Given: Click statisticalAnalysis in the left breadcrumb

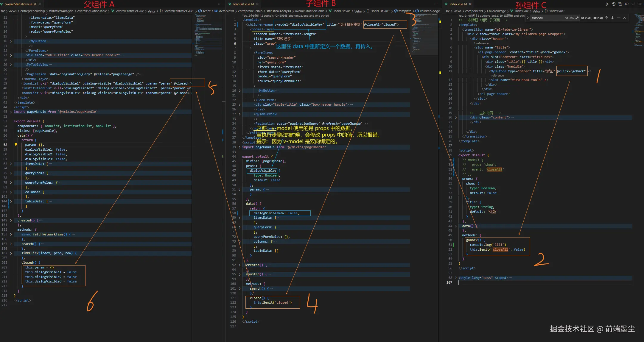Looking at the screenshot, I should (61, 11).
